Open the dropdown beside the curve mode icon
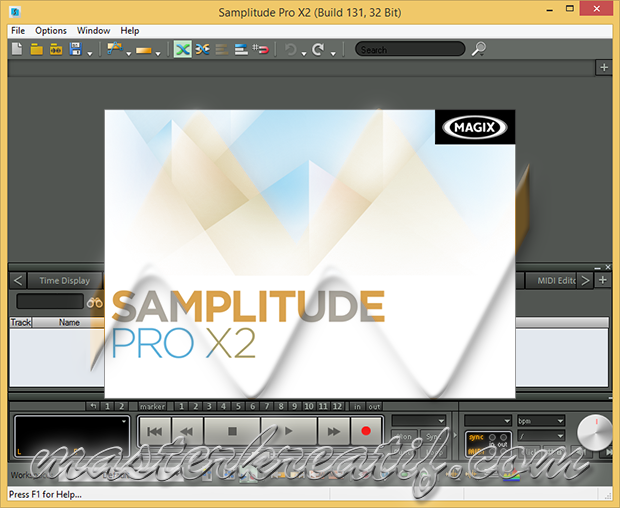620x508 pixels. pos(129,54)
